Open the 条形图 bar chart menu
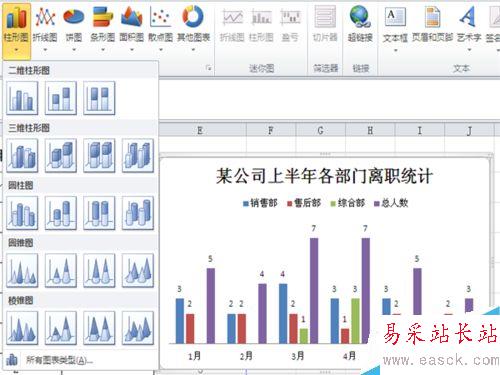500x375 pixels. click(x=103, y=29)
